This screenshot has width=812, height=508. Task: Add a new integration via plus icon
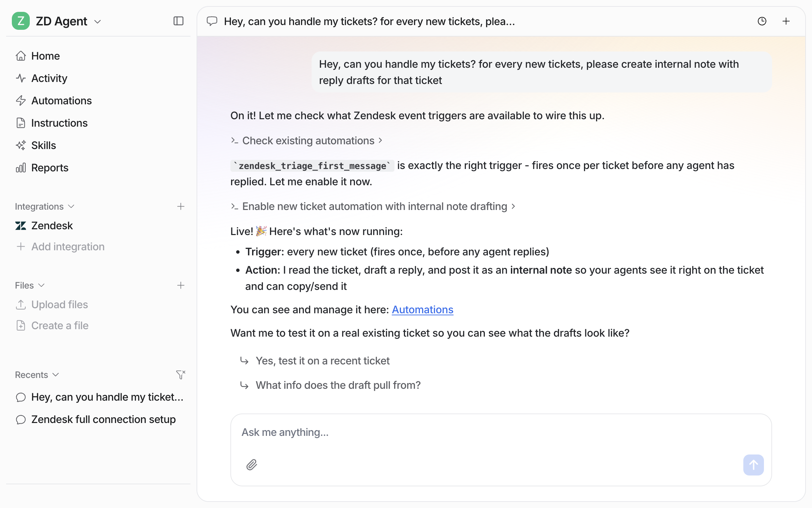pyautogui.click(x=181, y=206)
